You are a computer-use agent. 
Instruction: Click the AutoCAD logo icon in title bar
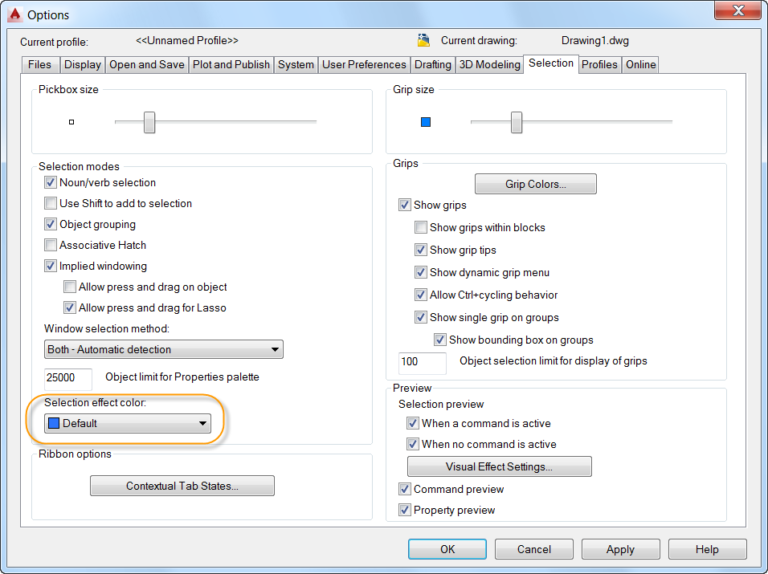pyautogui.click(x=14, y=14)
